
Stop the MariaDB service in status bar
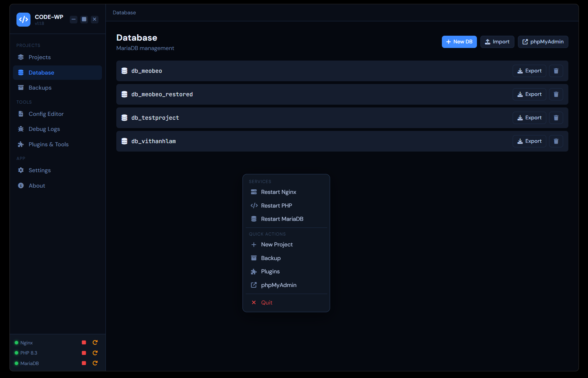click(84, 363)
